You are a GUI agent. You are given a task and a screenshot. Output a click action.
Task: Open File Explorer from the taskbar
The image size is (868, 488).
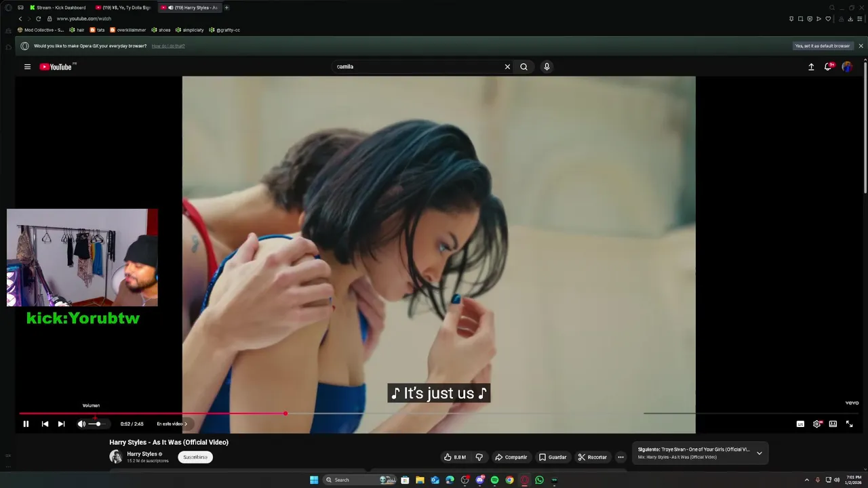[420, 480]
